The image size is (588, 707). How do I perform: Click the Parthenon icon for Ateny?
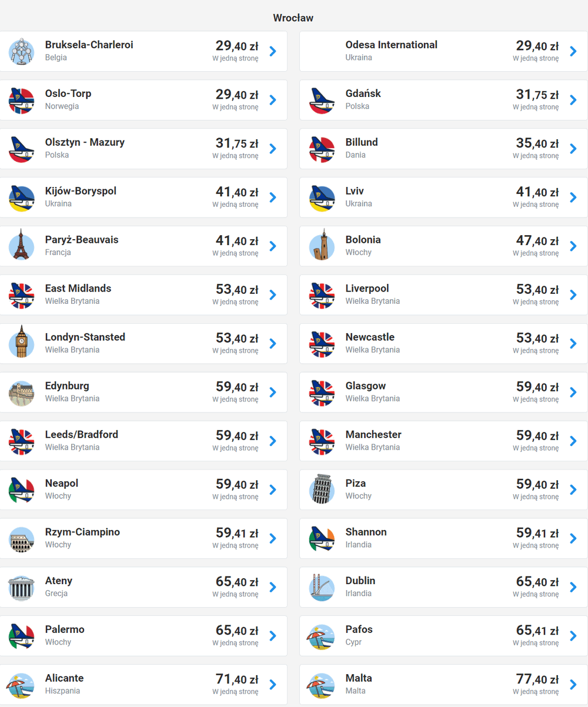(22, 588)
